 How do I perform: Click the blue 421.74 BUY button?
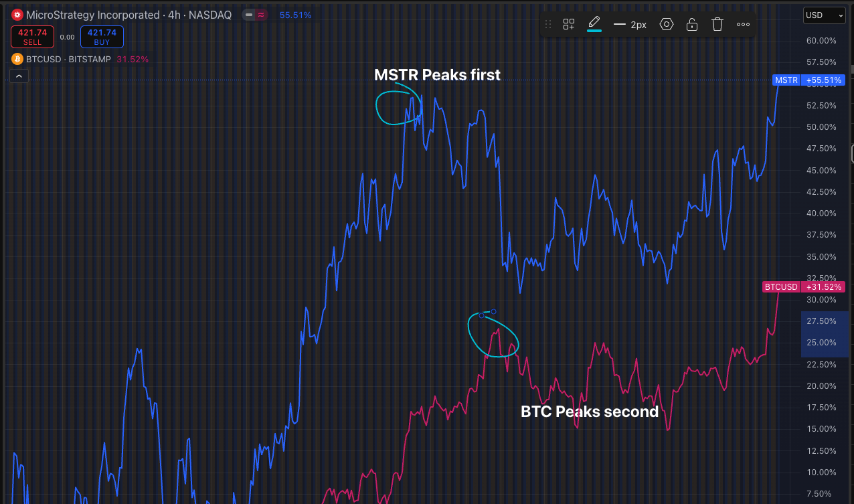pos(102,37)
